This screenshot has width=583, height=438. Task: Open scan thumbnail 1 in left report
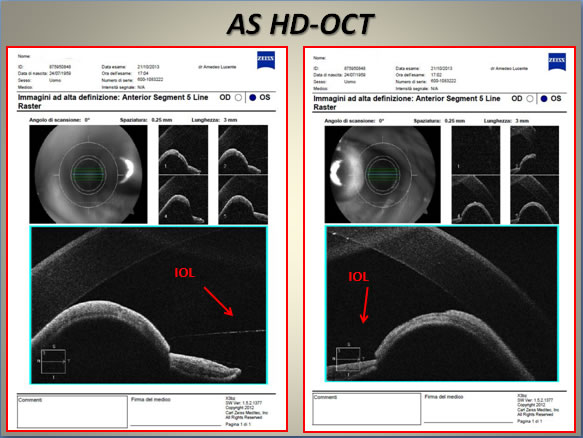point(183,149)
